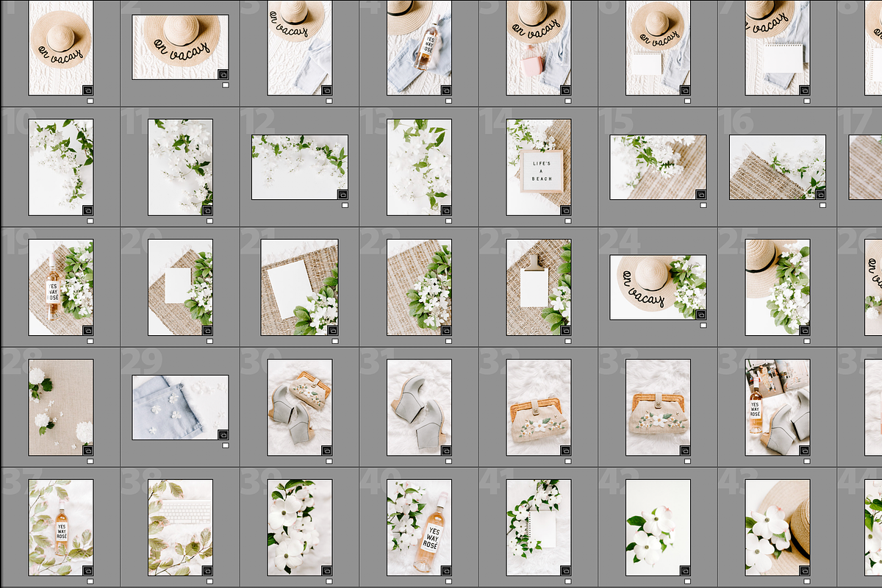Select thumbnail 31 gray boots on fur
The height and width of the screenshot is (588, 882).
(x=420, y=407)
